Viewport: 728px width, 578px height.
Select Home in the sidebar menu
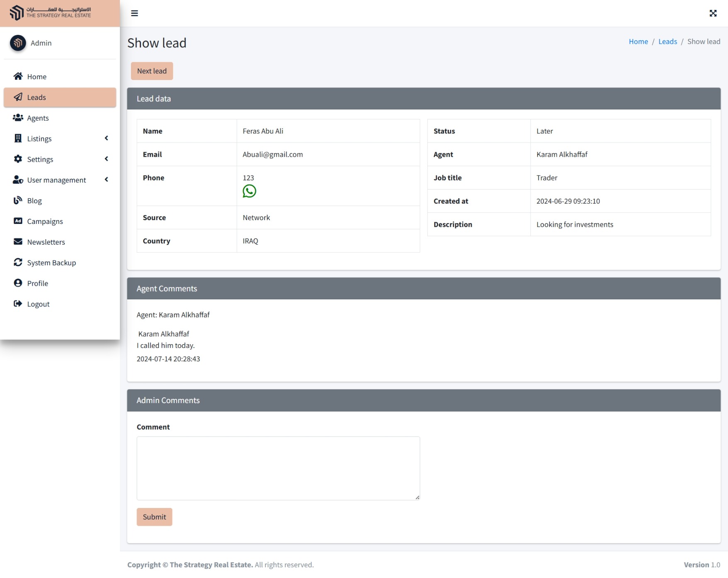37,77
